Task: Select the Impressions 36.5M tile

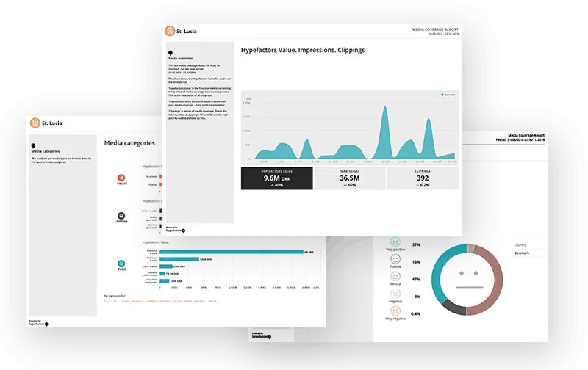Action: [350, 178]
